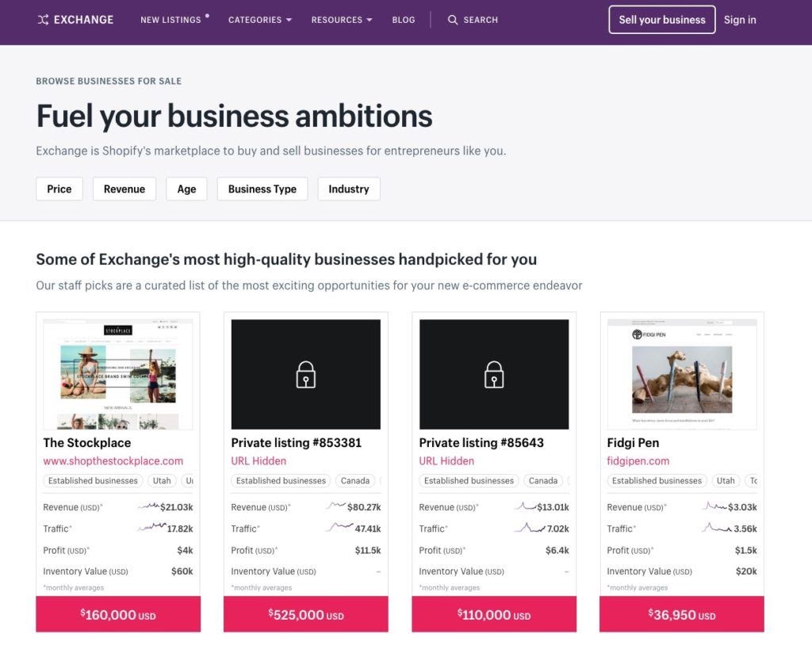Click Fidgi Pen traffic sparkline chart
This screenshot has height=649, width=812.
[716, 528]
